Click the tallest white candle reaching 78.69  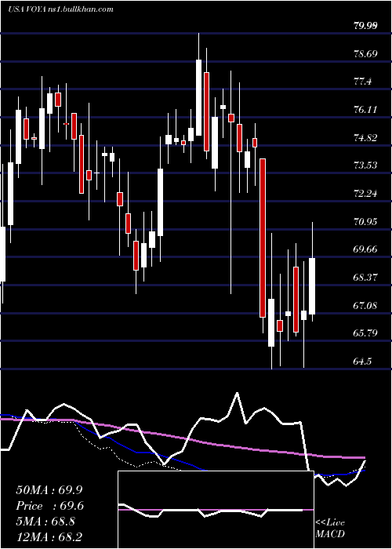198,97
